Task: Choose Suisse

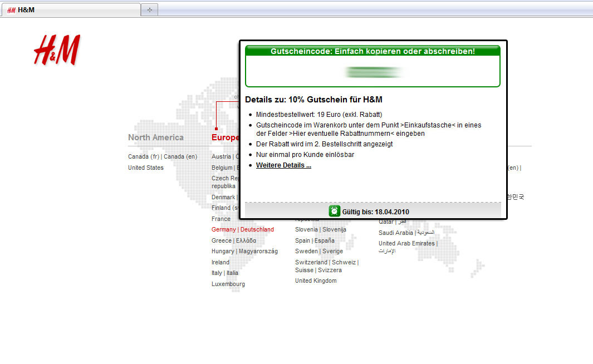Action: [x=305, y=270]
